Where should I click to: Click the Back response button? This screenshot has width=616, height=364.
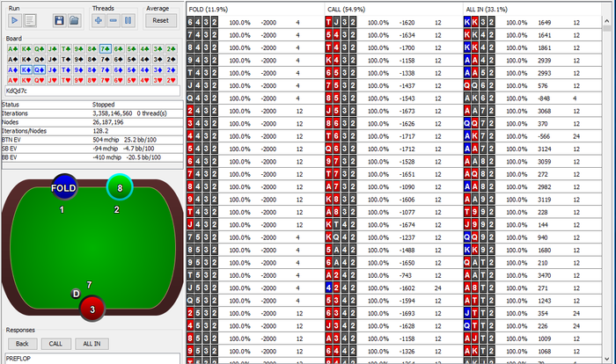click(x=22, y=344)
